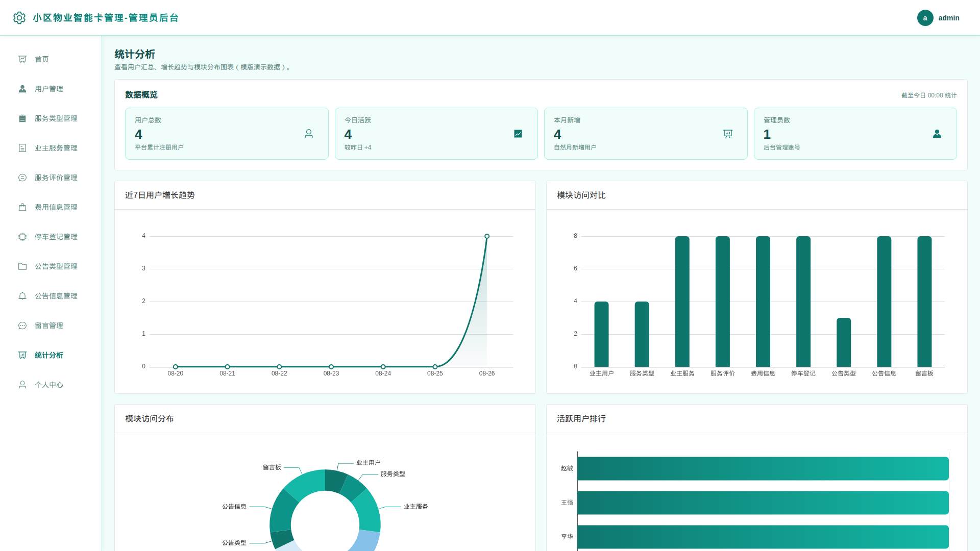Click the 业主服务 donut label
This screenshot has width=980, height=551.
416,507
